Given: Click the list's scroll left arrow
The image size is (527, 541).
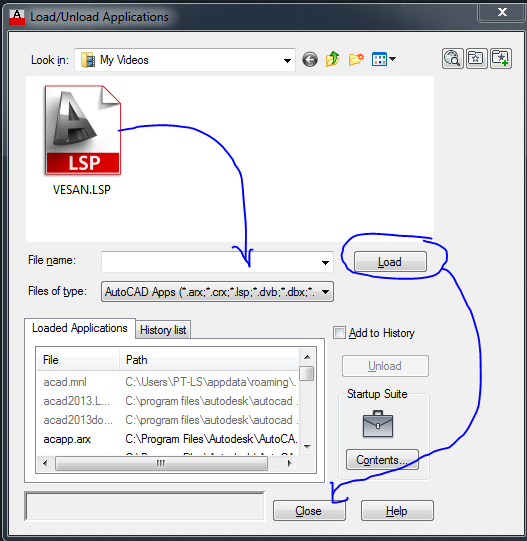Looking at the screenshot, I should click(x=45, y=463).
